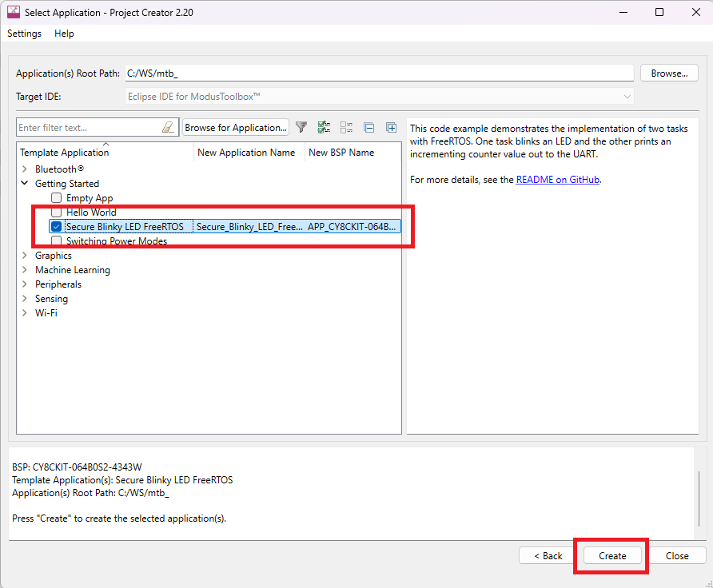Expand the Wi-Fi category
This screenshot has height=588, width=713.
pyautogui.click(x=25, y=313)
